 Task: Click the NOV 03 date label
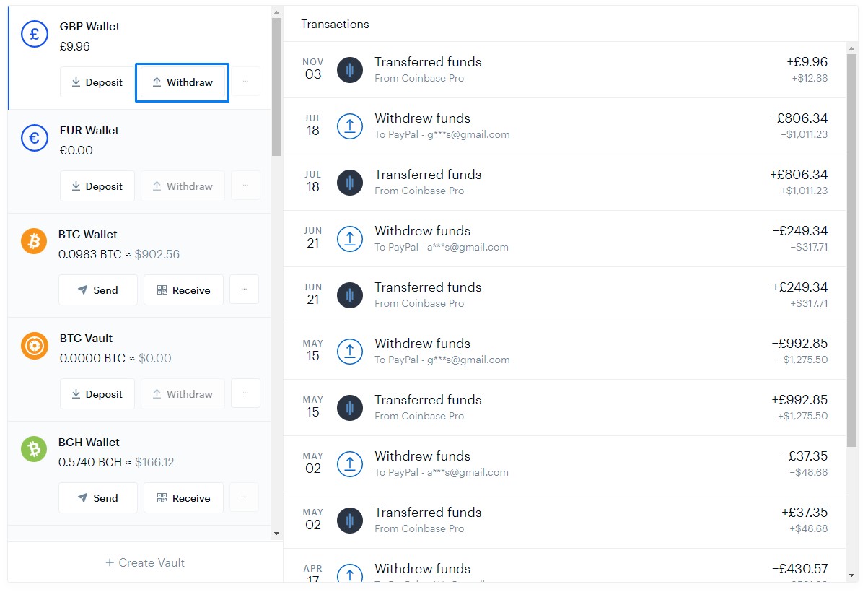coord(313,69)
